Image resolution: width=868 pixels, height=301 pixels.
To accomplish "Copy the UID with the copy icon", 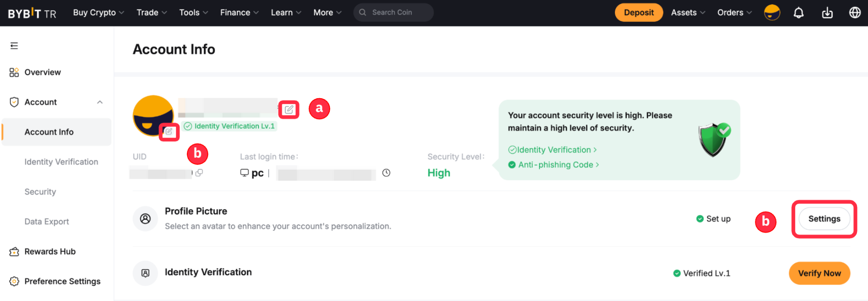I will pos(199,173).
